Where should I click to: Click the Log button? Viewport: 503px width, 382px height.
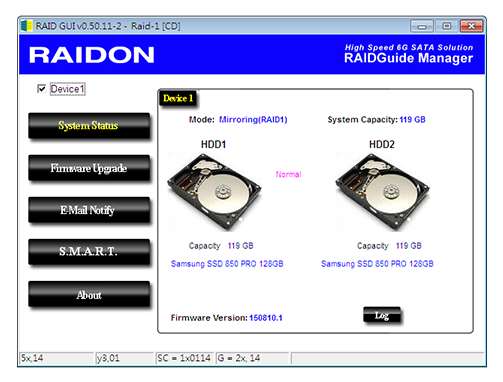point(382,315)
